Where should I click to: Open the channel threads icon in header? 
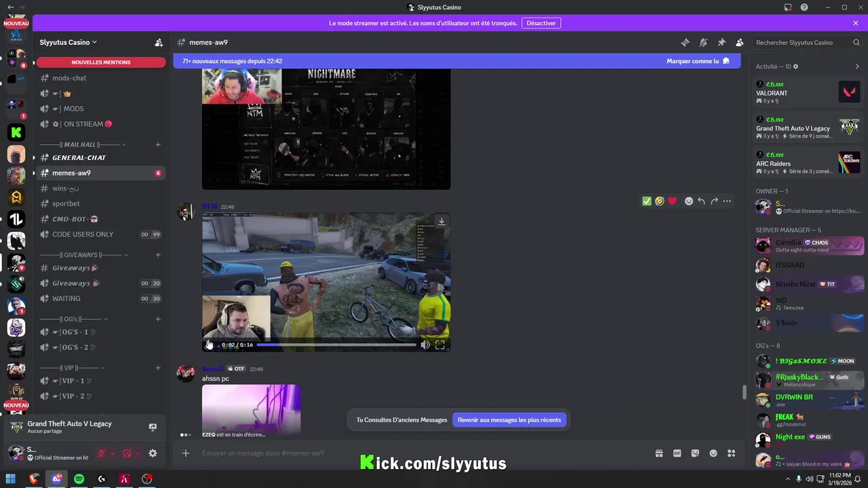pyautogui.click(x=685, y=42)
